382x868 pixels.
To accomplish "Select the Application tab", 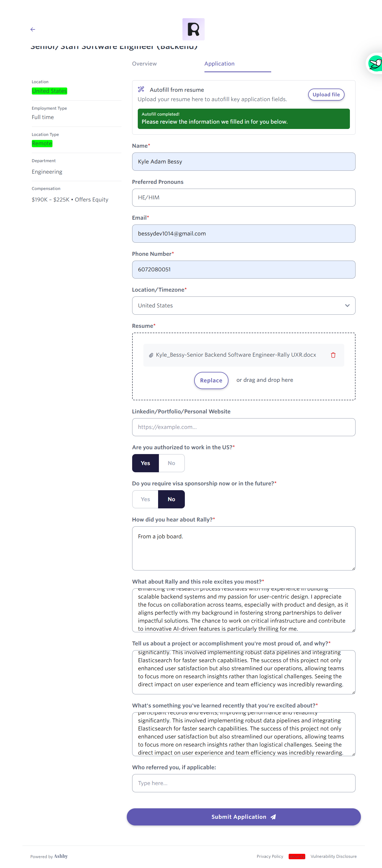I will [x=219, y=64].
